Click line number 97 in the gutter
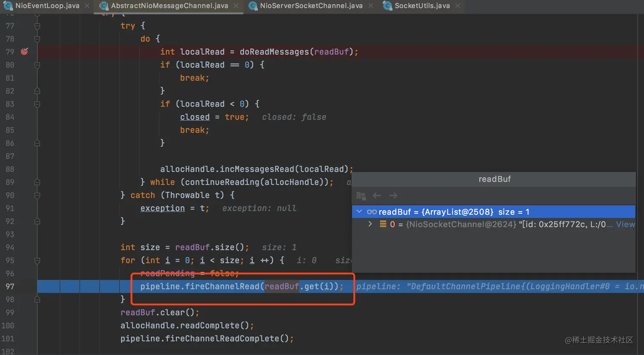The image size is (644, 355). (x=10, y=286)
